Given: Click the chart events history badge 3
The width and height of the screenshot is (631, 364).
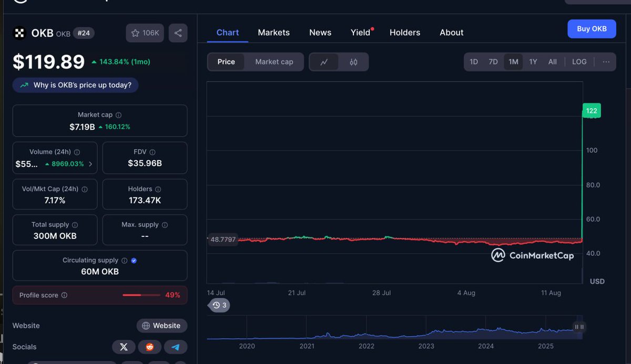Looking at the screenshot, I should [220, 305].
